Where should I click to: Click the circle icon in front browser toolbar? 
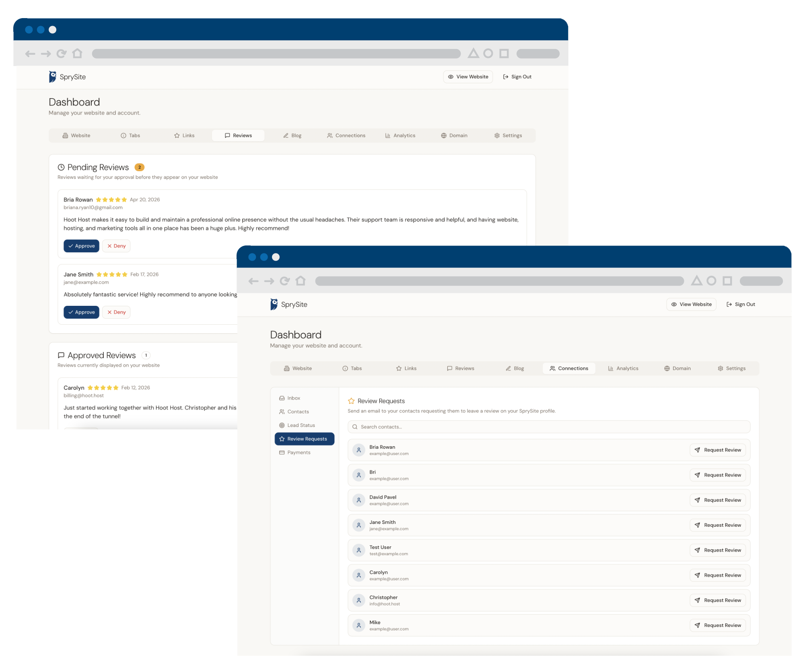(x=711, y=281)
